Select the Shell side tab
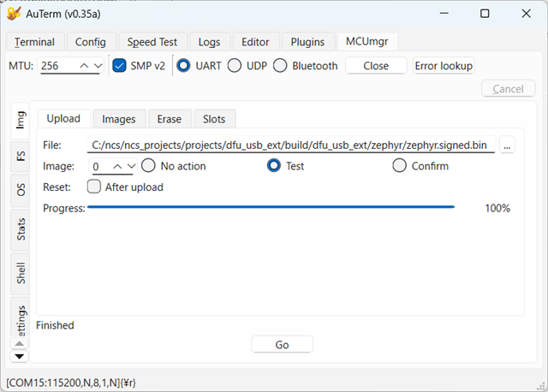Viewport: 548px width, 392px height. point(21,273)
